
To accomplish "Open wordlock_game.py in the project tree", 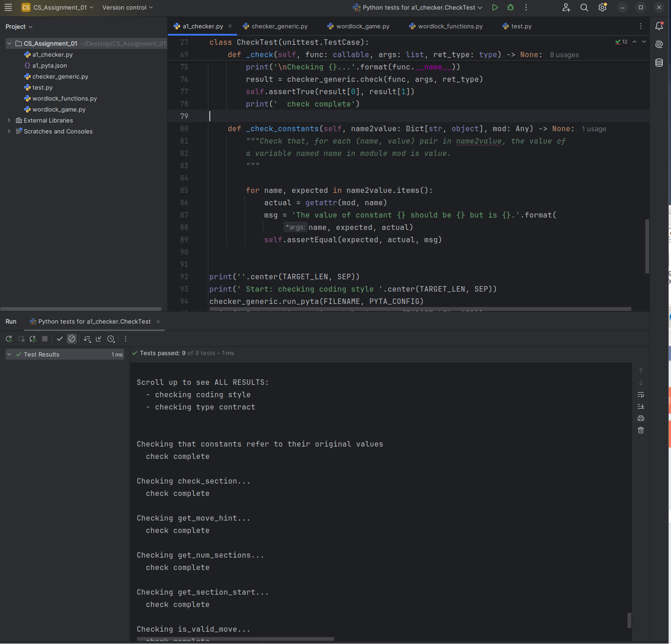I will [59, 109].
